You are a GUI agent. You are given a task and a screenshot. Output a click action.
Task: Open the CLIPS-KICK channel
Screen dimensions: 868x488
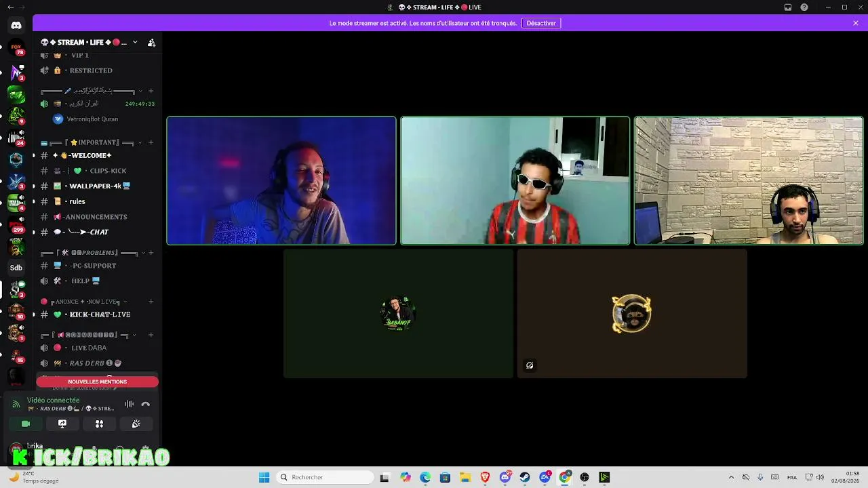pos(97,171)
